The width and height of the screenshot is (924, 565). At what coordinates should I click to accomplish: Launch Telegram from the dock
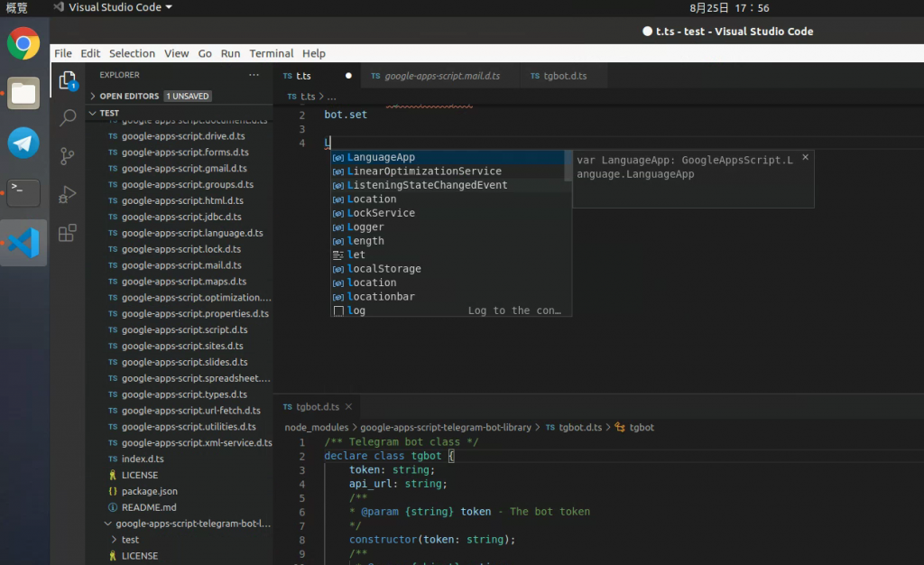click(23, 143)
